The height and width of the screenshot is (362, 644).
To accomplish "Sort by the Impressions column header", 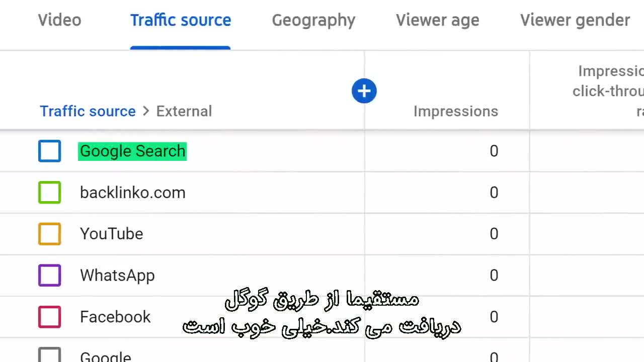I will coord(455,111).
